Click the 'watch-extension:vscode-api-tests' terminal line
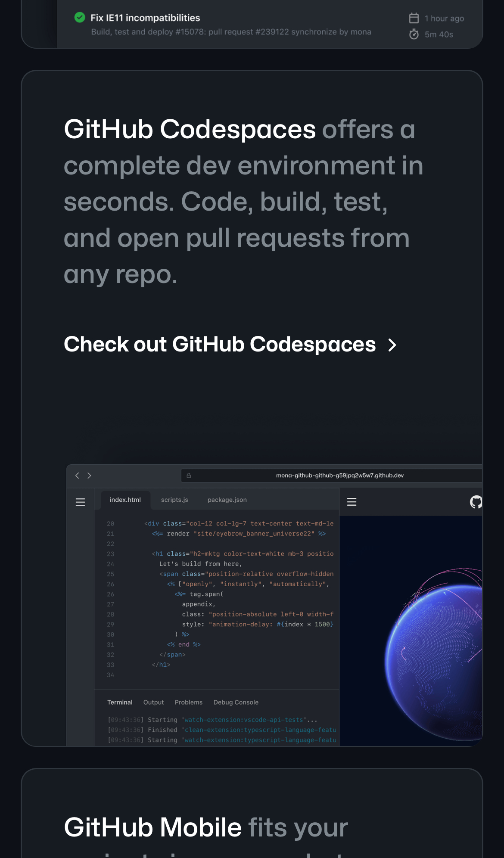Viewport: 504px width, 858px height. (212, 720)
